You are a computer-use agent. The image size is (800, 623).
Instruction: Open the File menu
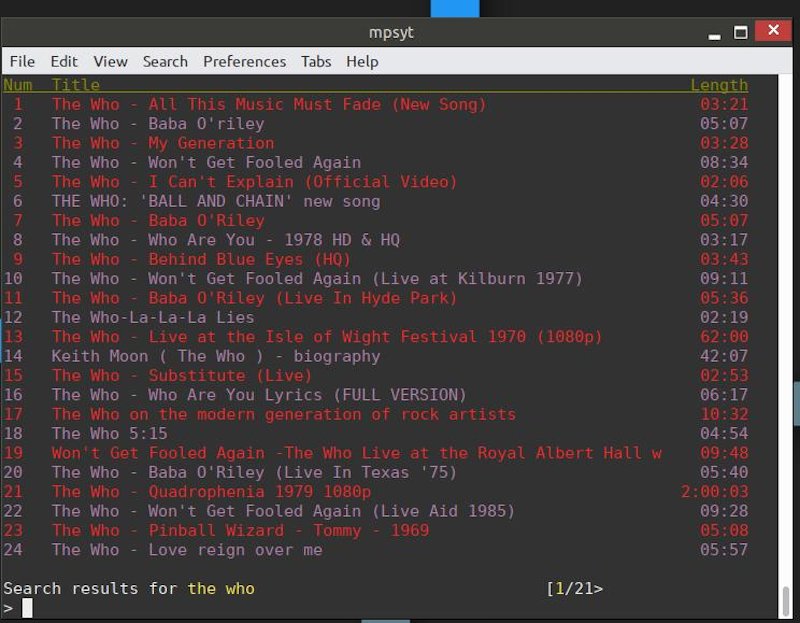pos(22,61)
